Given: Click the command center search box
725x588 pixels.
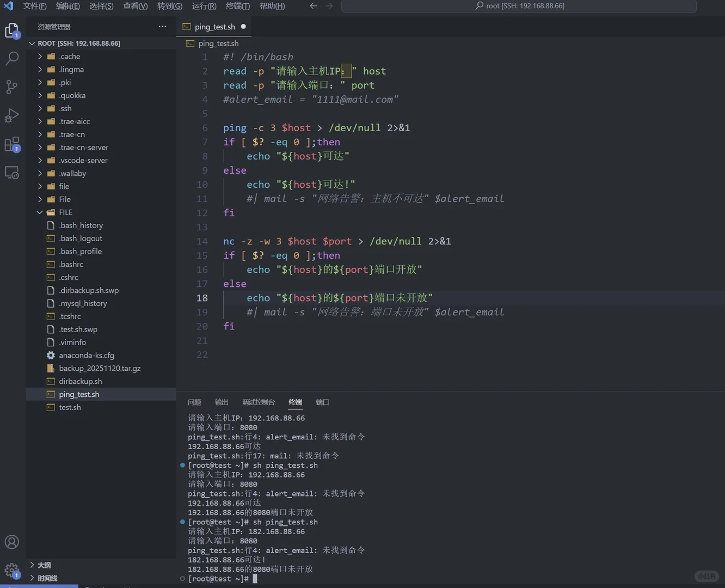Looking at the screenshot, I should [519, 6].
